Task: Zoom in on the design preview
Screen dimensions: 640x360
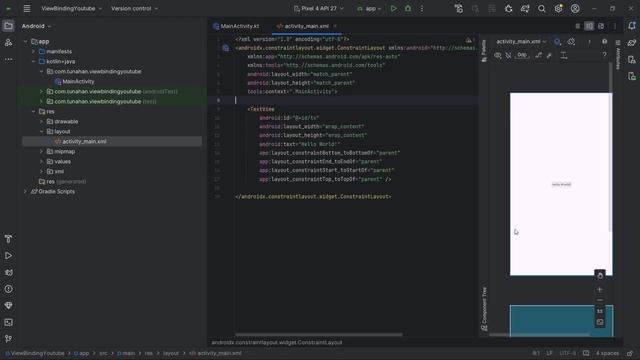Action: 600,289
